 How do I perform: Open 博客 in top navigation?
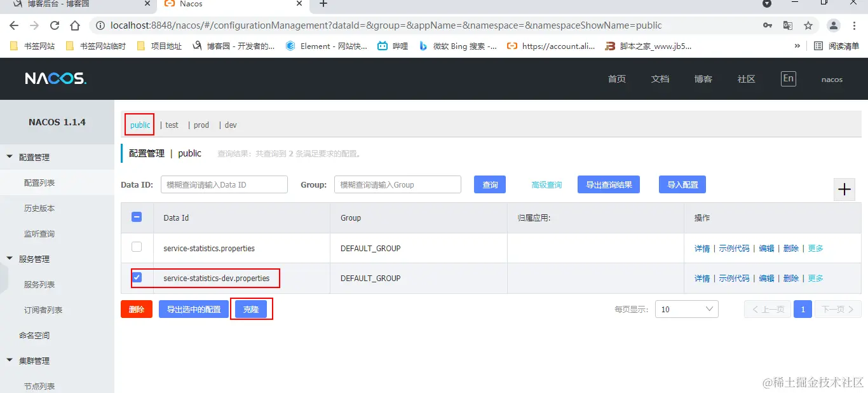703,79
